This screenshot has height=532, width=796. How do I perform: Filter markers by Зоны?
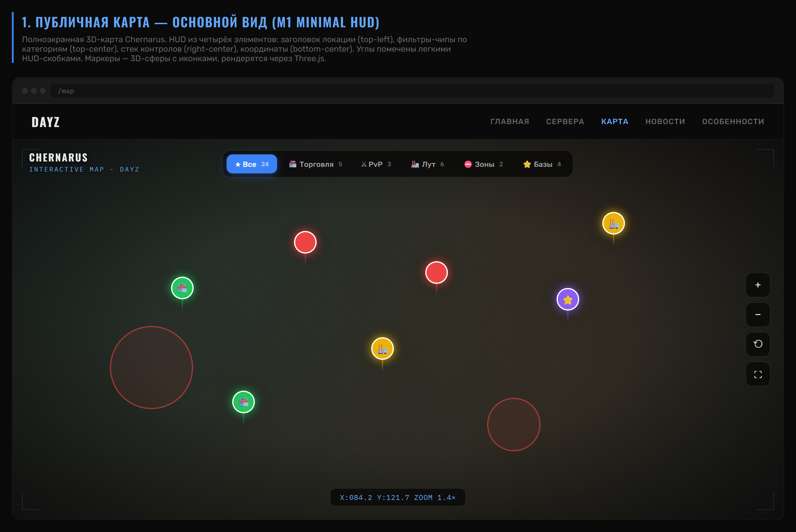coord(483,164)
